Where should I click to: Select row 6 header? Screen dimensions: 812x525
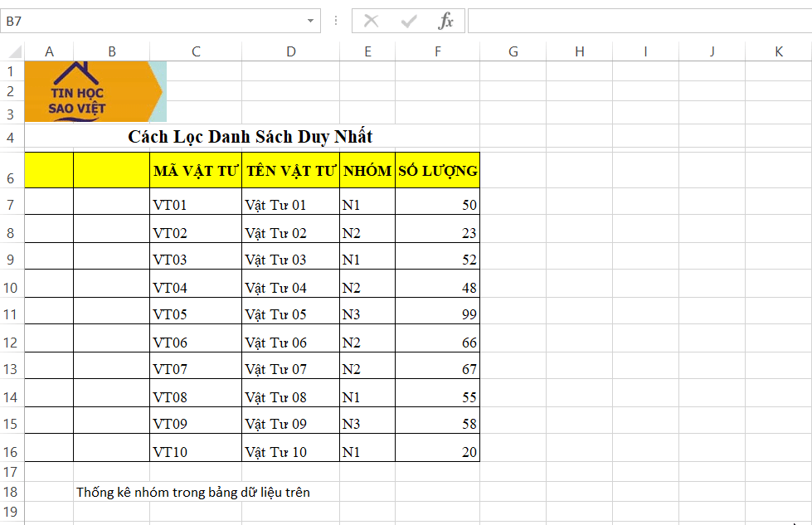11,170
